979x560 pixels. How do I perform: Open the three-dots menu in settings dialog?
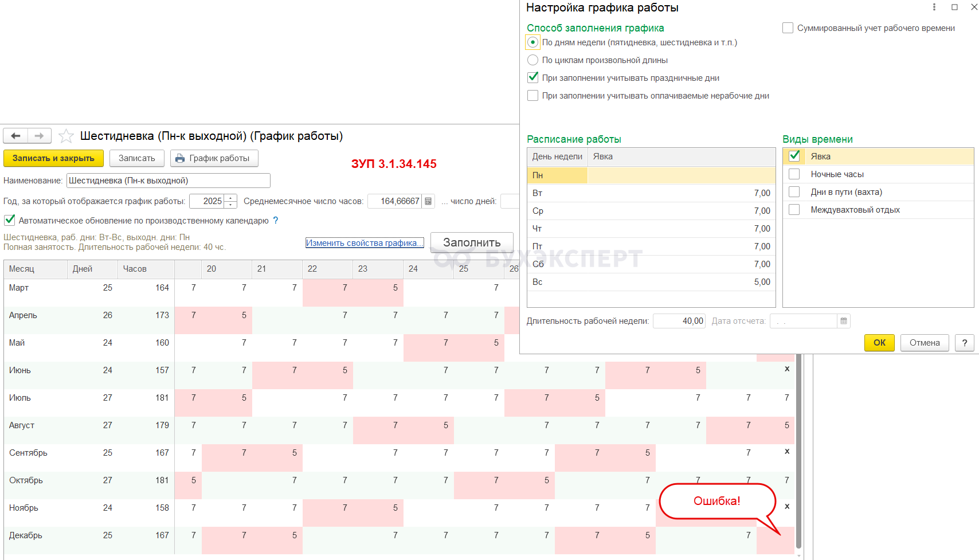[x=934, y=7]
